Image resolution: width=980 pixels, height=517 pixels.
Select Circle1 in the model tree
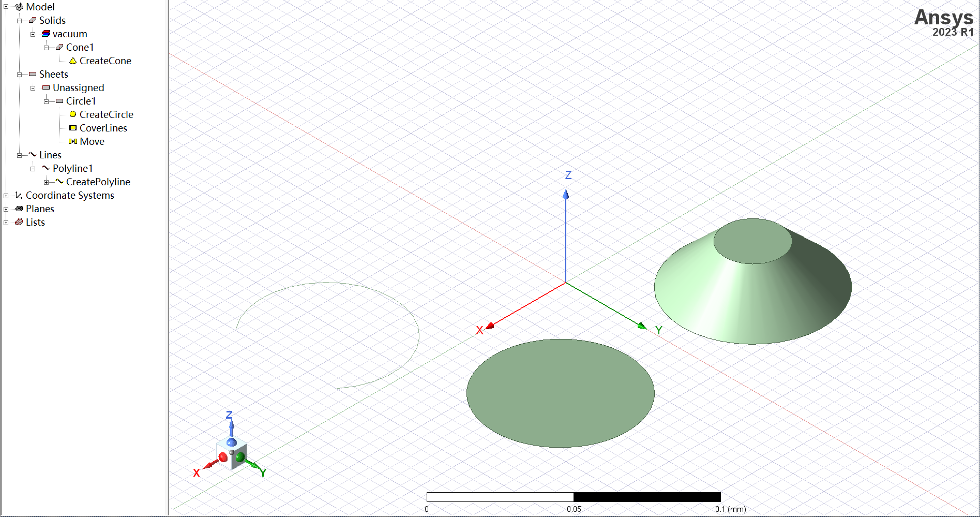tap(81, 101)
